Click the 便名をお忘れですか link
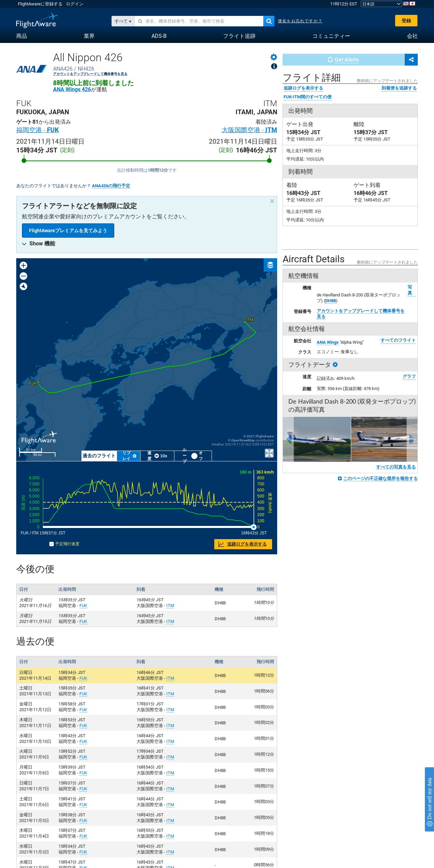This screenshot has height=868, width=434. click(x=300, y=21)
